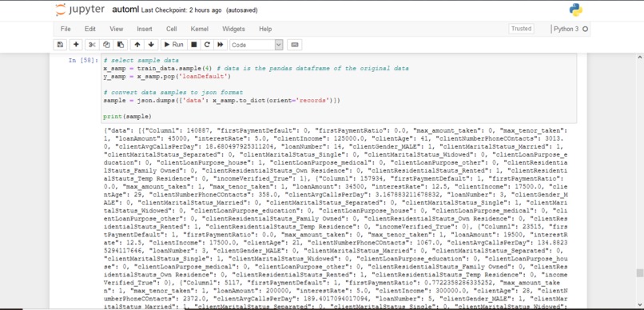
Task: Open the View menu
Action: (116, 29)
